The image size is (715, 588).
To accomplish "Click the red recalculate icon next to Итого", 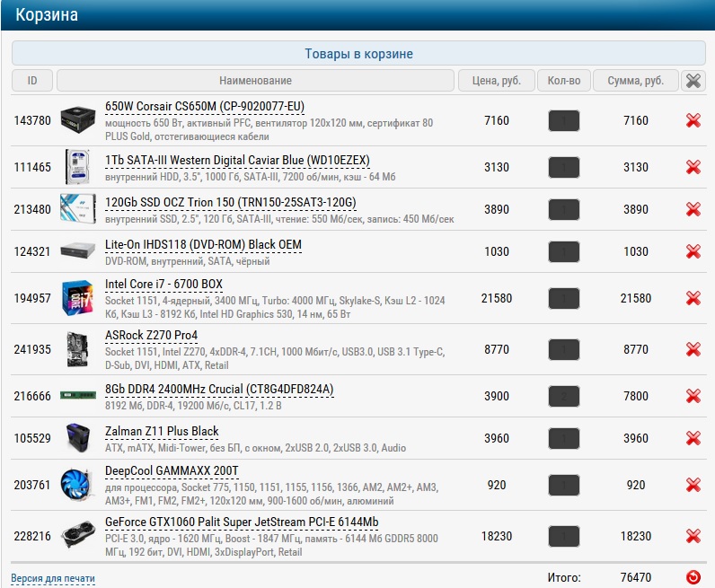I will [x=693, y=577].
